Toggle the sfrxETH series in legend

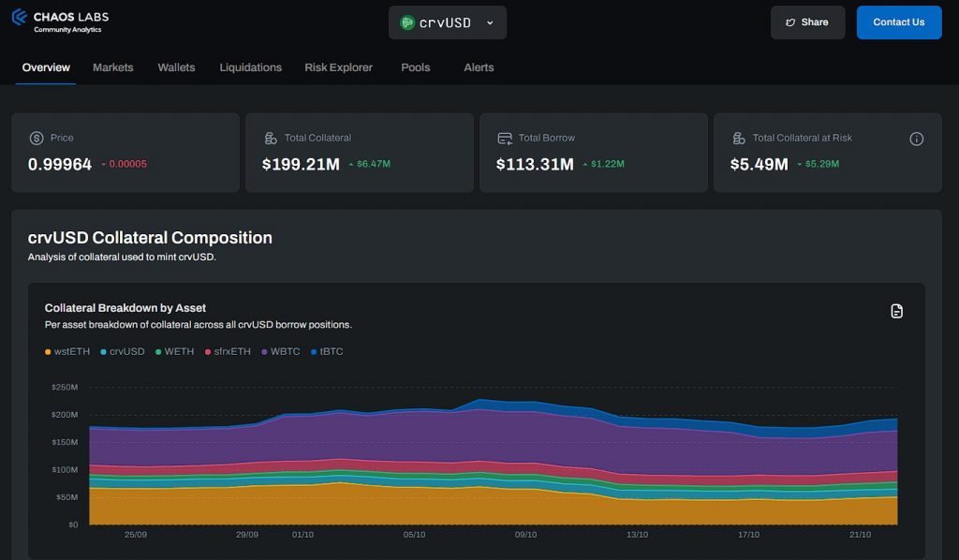228,351
